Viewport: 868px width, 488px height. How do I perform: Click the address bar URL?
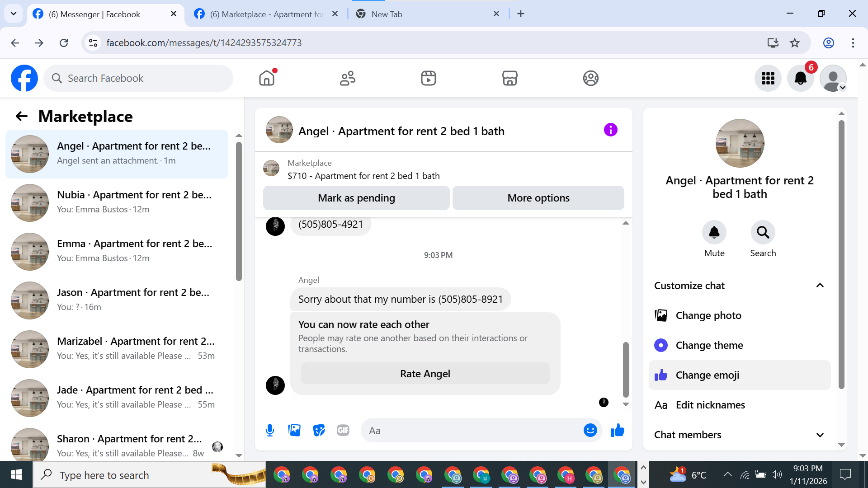[x=204, y=43]
